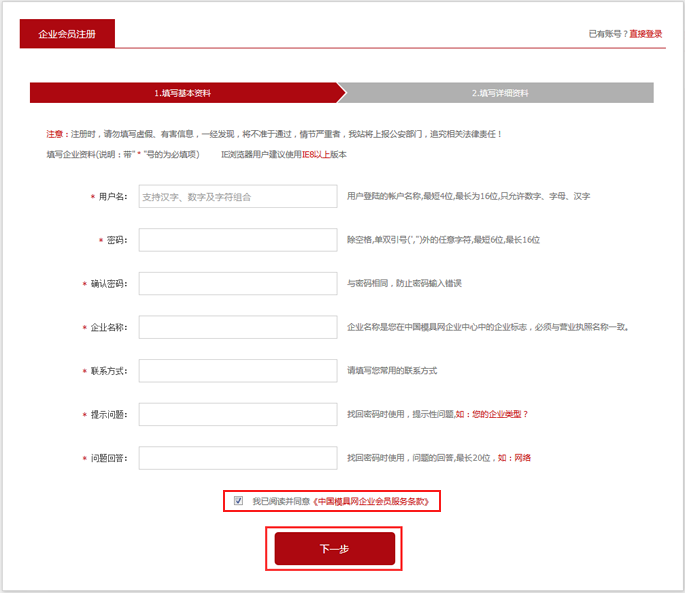Go to step 2.填写详细资料
685x593 pixels.
(500, 93)
